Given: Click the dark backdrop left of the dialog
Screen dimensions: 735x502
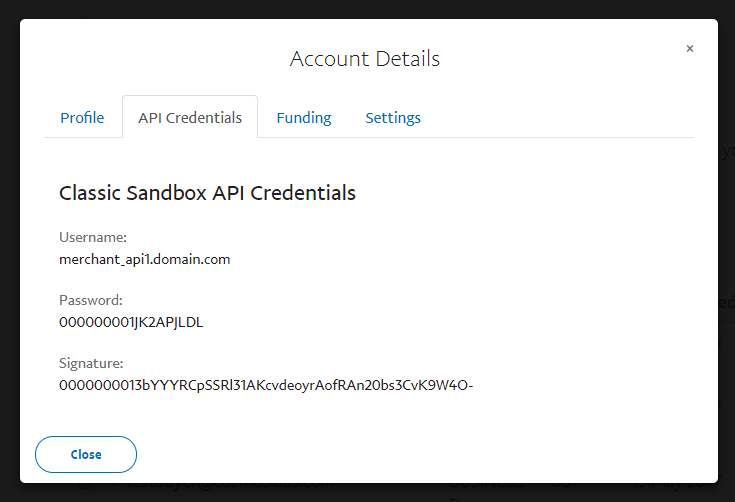Looking at the screenshot, I should pyautogui.click(x=9, y=250).
